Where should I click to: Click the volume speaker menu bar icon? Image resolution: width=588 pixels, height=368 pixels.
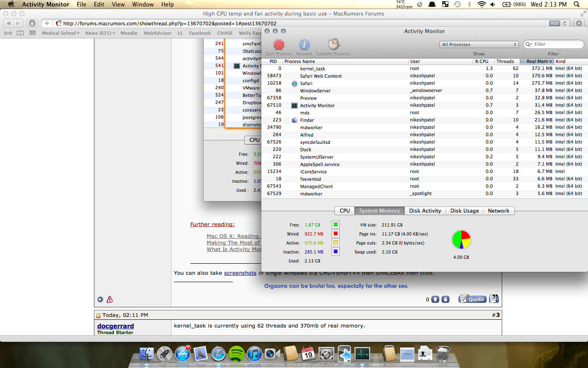click(x=493, y=4)
